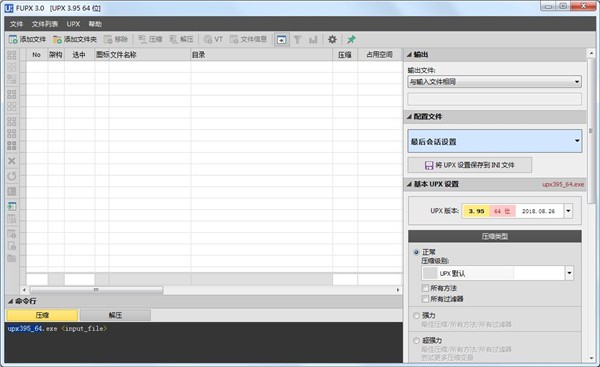
Task: Click the X delete icon in the left sidebar
Action: tap(12, 161)
